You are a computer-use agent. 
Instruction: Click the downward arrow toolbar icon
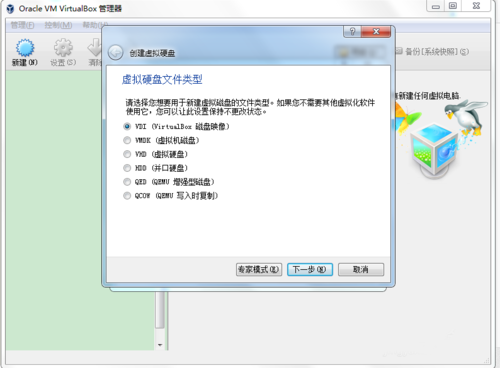95,48
